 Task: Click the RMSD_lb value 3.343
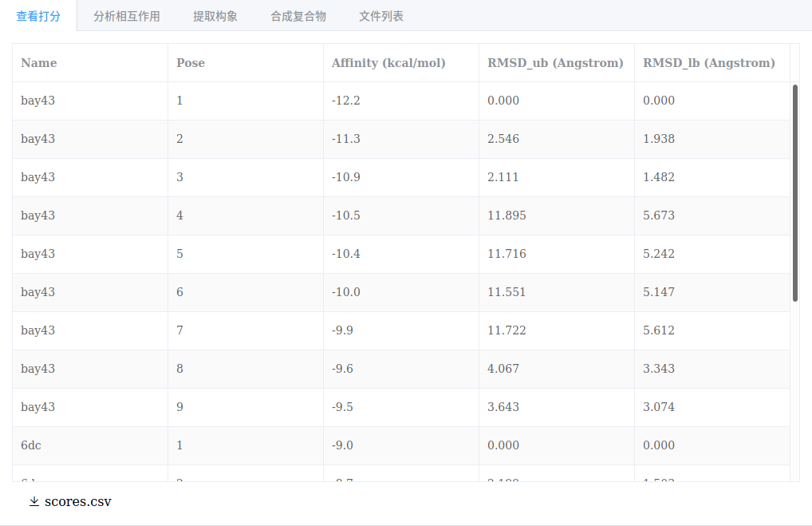[x=659, y=369]
